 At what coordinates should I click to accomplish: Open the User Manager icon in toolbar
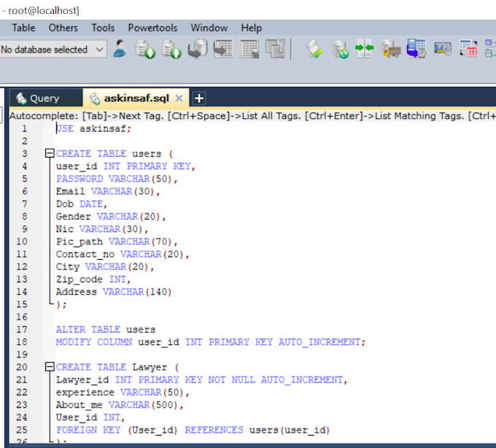pos(120,50)
